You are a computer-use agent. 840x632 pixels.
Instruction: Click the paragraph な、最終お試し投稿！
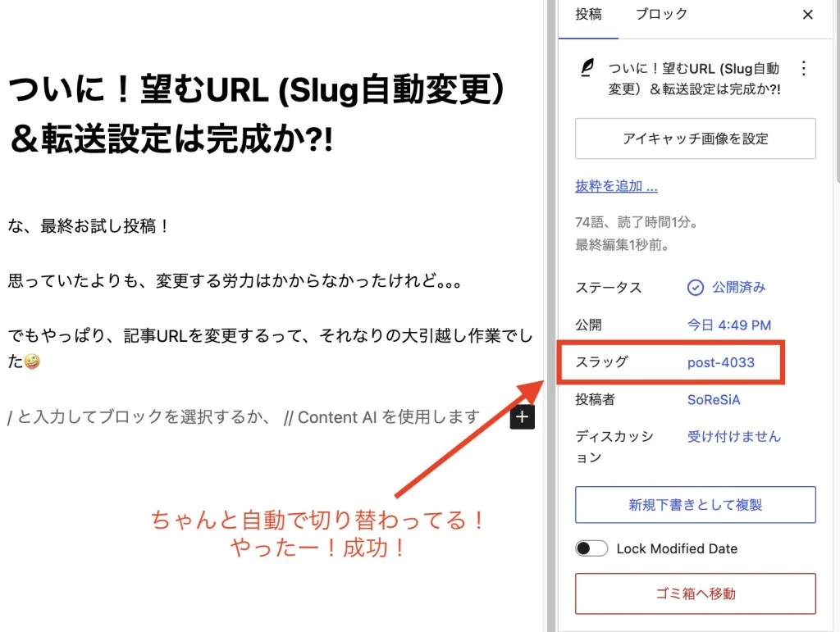pyautogui.click(x=89, y=225)
